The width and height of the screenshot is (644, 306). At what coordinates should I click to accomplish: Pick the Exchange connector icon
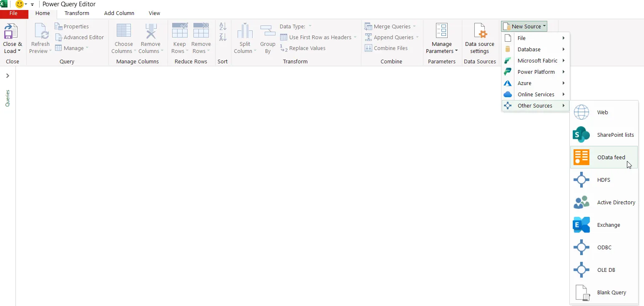pyautogui.click(x=581, y=225)
